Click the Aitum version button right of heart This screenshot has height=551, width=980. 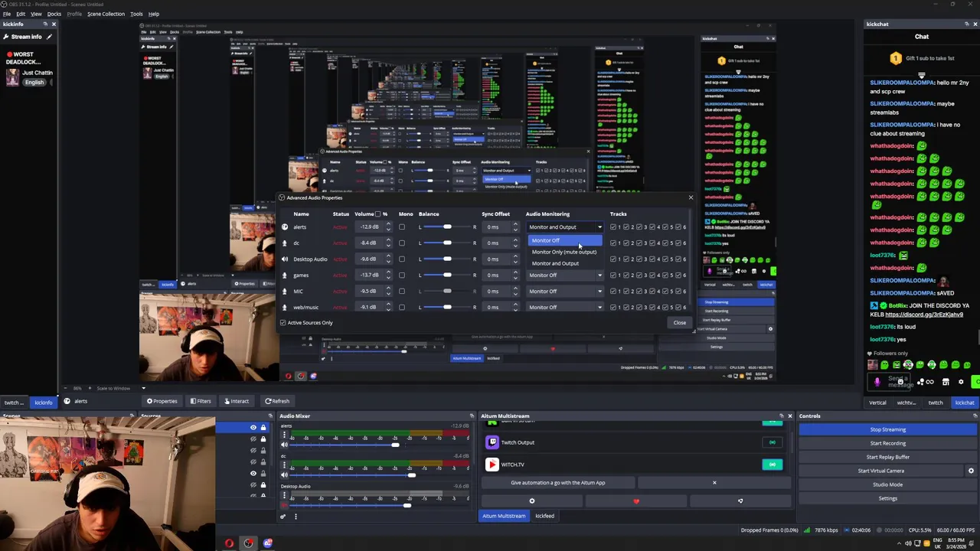point(740,501)
